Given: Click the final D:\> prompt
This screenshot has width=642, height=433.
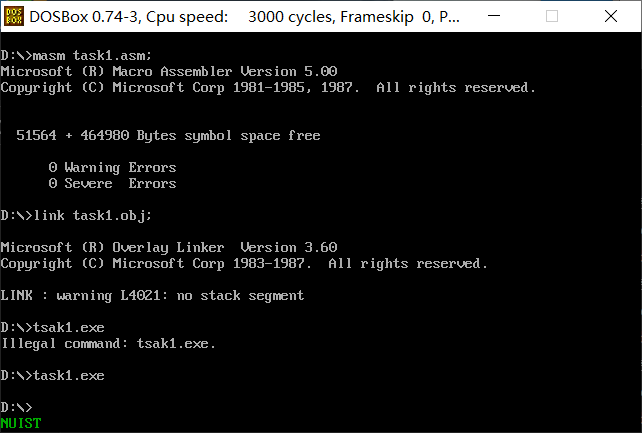Looking at the screenshot, I should point(16,408).
